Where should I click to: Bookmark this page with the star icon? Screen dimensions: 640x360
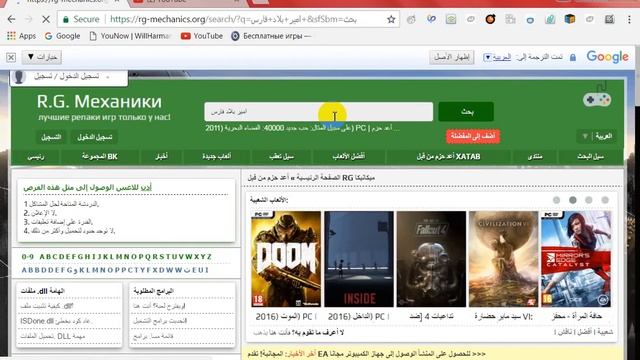click(391, 19)
